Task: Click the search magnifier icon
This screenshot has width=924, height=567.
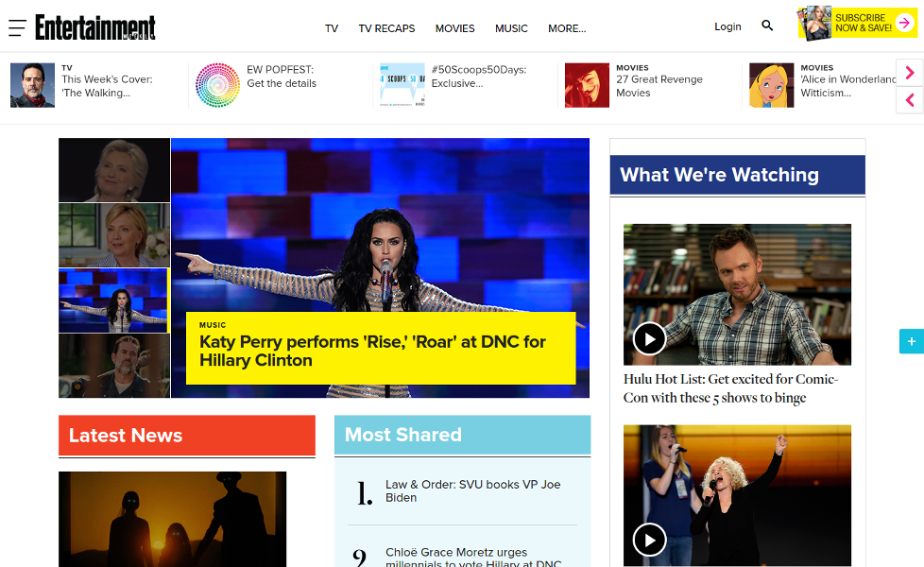Action: (x=767, y=26)
